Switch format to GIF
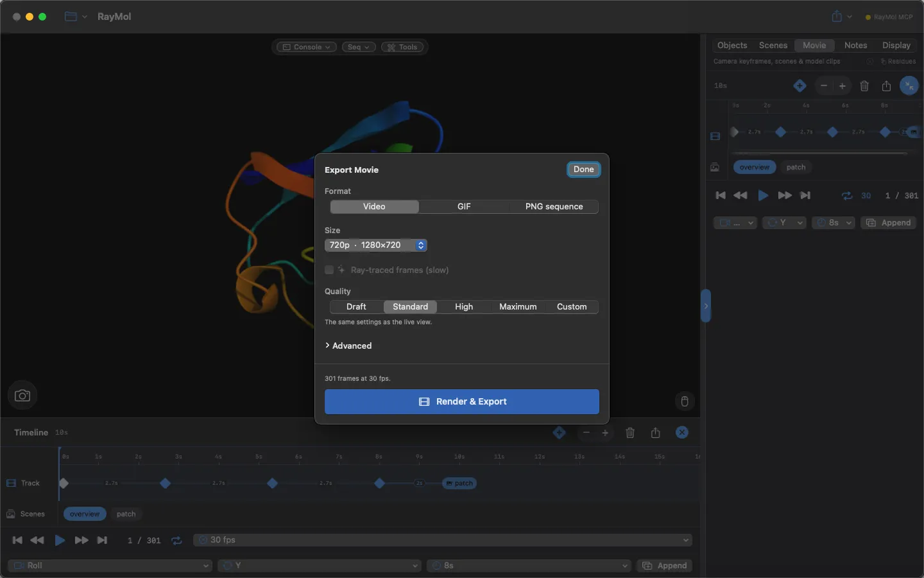The width and height of the screenshot is (924, 578). click(464, 207)
